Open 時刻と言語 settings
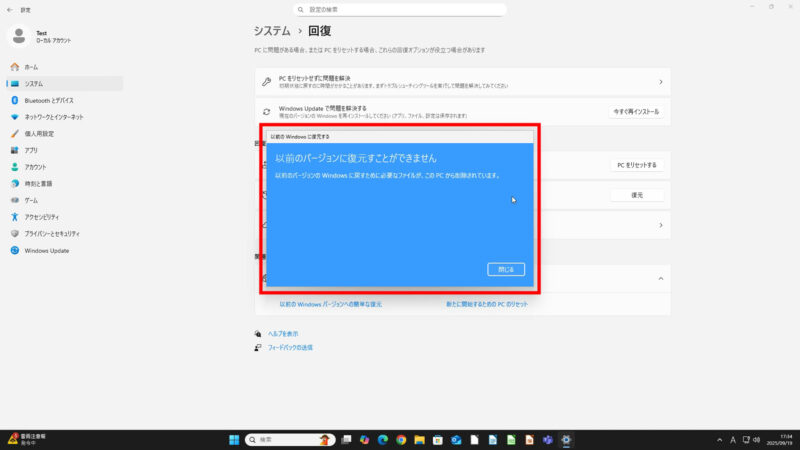800x450 pixels. [38, 184]
